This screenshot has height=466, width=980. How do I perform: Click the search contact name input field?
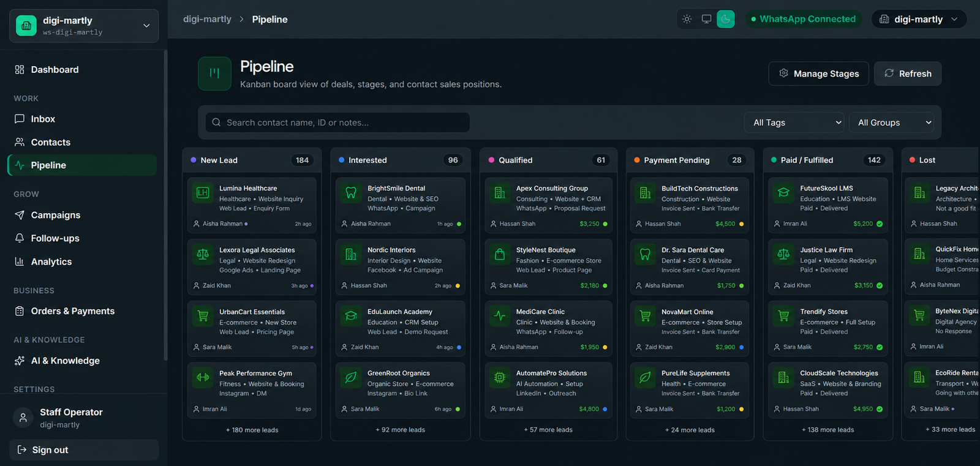pyautogui.click(x=337, y=122)
